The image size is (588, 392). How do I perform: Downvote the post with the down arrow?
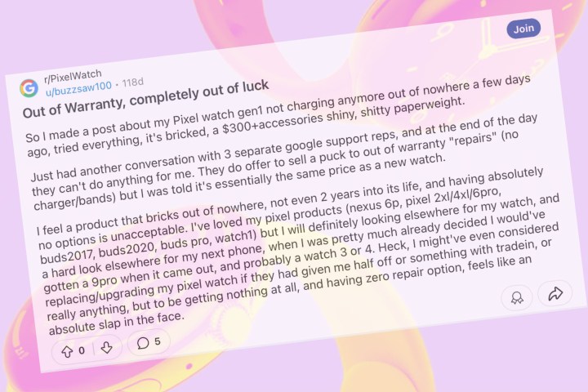click(x=106, y=347)
